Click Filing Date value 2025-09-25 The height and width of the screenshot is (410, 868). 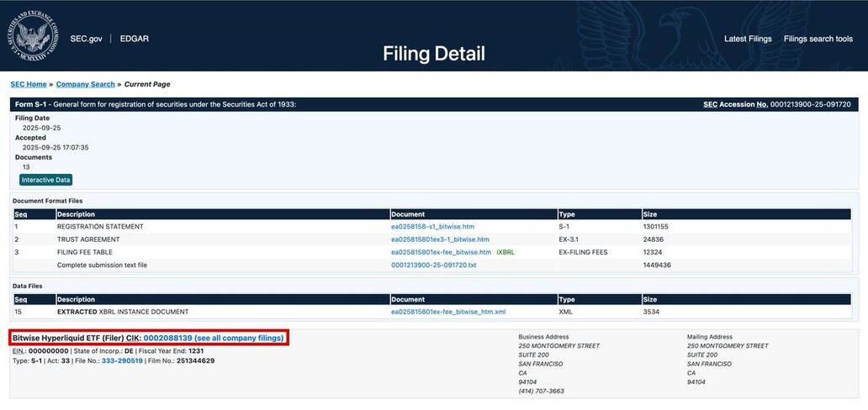[41, 128]
